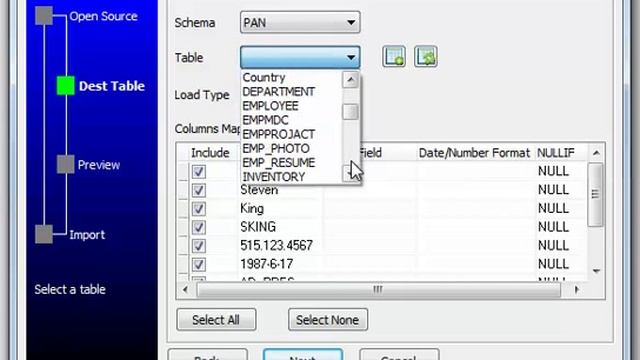640x360 pixels.
Task: Click the Select All button
Action: click(216, 320)
